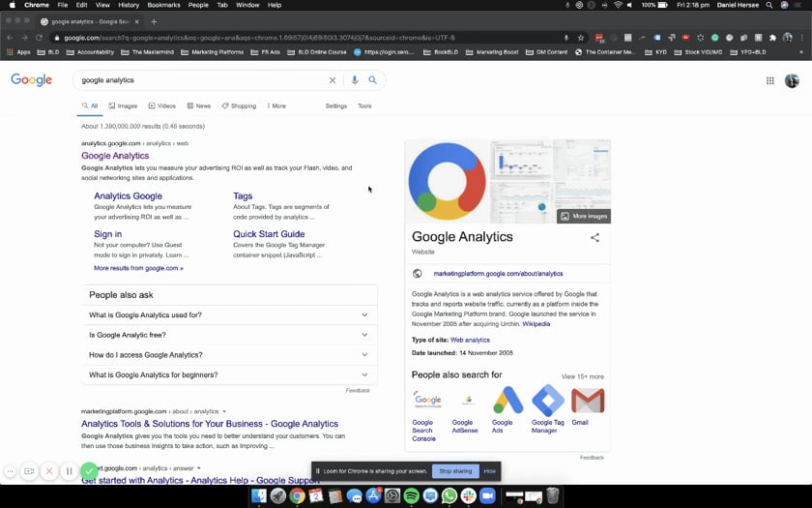Switch to the Videos results tab
812x508 pixels.
click(x=162, y=105)
